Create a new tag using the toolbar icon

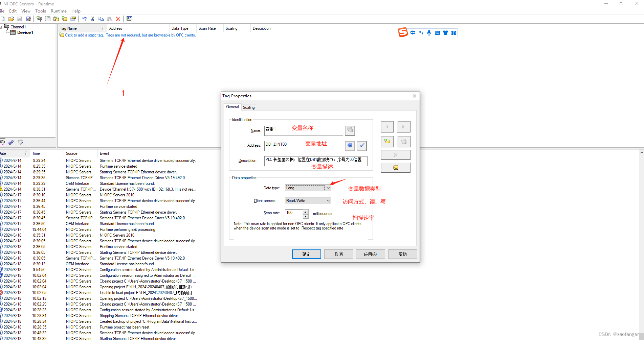point(65,19)
